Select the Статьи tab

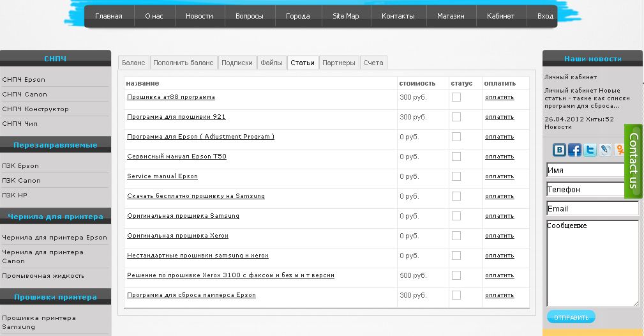click(x=303, y=63)
